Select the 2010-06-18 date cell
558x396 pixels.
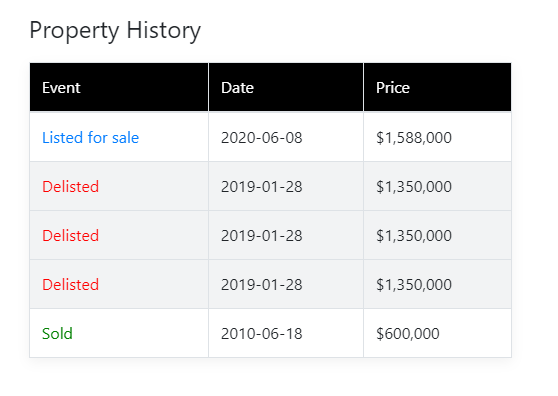click(x=286, y=333)
